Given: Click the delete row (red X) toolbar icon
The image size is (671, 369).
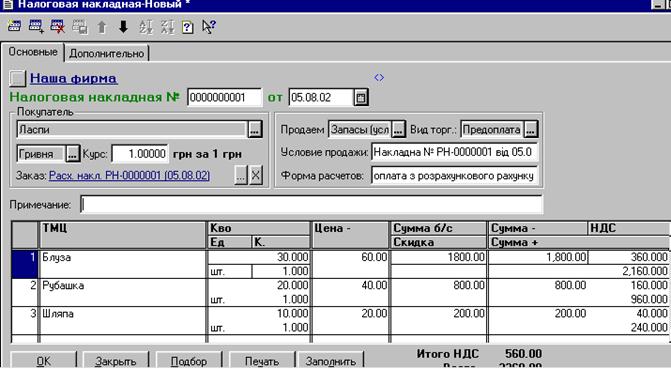Looking at the screenshot, I should pos(58,27).
